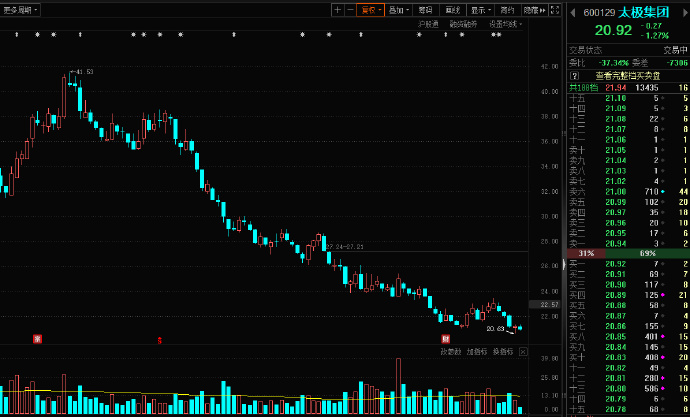Click the zoom in plus icon
This screenshot has height=417, width=690.
337,10
